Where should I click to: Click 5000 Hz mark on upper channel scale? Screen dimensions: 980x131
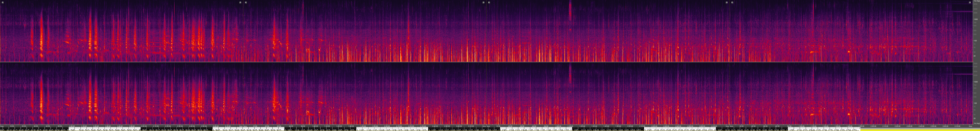coord(975,4)
